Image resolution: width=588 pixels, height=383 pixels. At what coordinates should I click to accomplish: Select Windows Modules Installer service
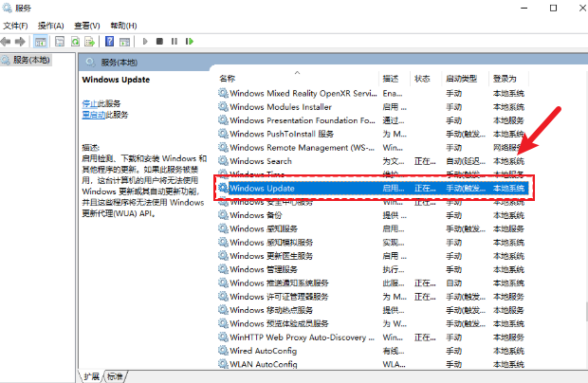click(x=374, y=107)
